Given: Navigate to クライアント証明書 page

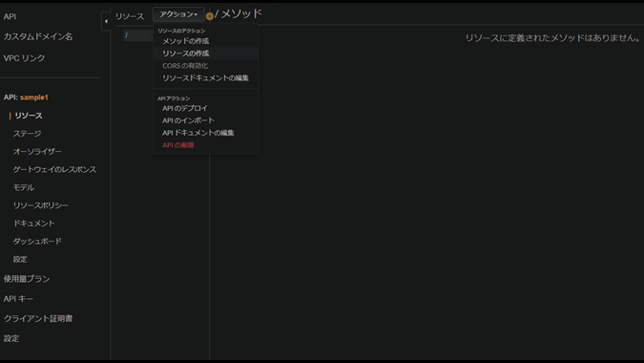Looking at the screenshot, I should (x=38, y=319).
